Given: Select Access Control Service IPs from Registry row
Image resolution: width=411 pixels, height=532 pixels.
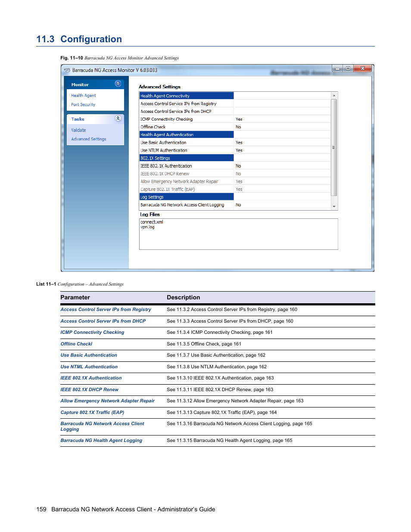Looking at the screenshot, I should coord(235,103).
